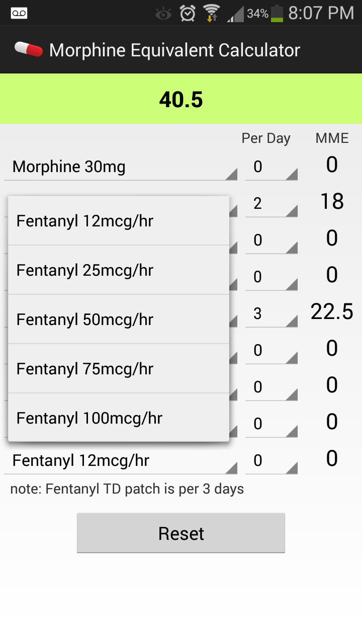Tap the cellular signal bars icon
Screen dimensions: 362x644
pos(235,14)
